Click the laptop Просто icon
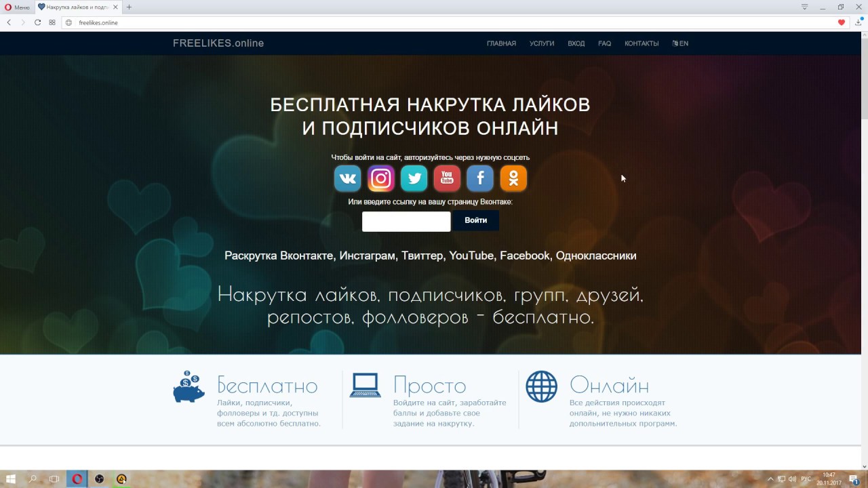This screenshot has height=488, width=868. point(365,385)
